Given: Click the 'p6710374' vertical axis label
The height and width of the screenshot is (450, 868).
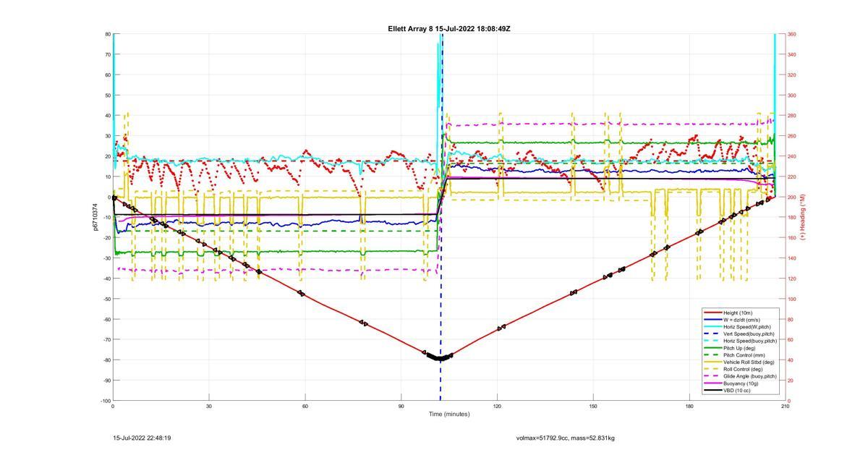Looking at the screenshot, I should point(95,217).
